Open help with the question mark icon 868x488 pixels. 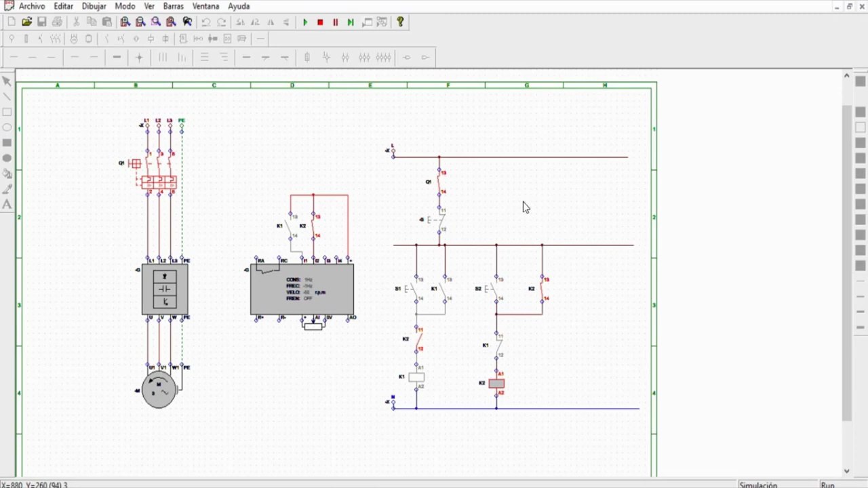pos(400,22)
